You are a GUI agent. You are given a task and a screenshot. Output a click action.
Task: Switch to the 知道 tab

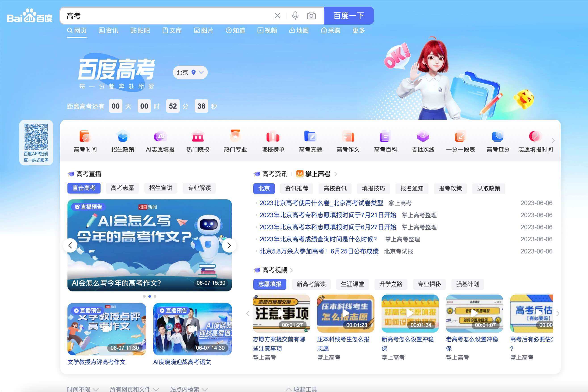[235, 30]
